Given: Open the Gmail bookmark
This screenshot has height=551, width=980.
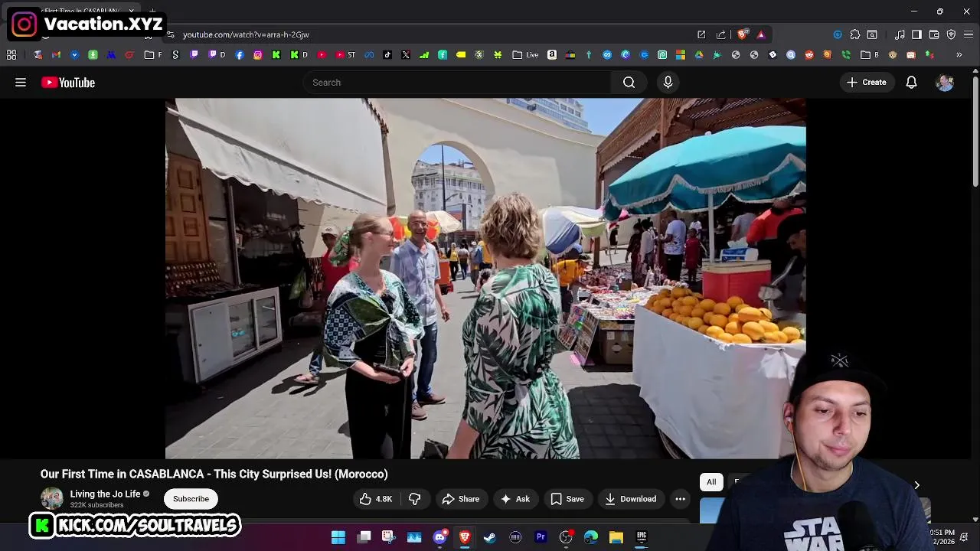Looking at the screenshot, I should pos(56,55).
